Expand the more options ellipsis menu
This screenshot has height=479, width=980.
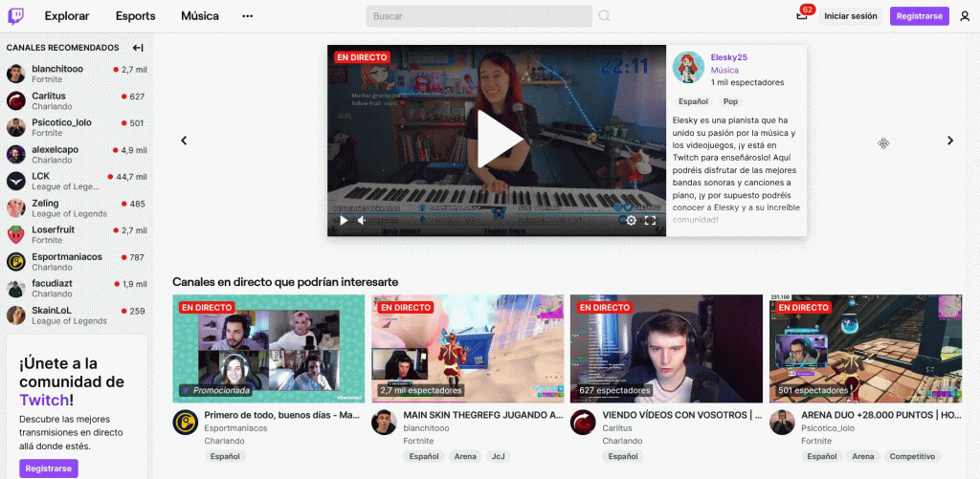248,16
